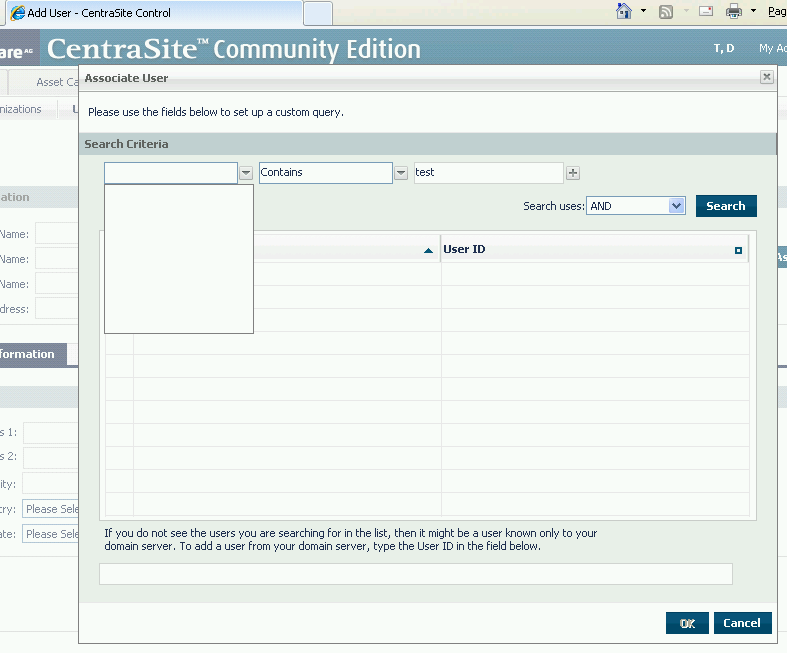Select the Add User - CentraSite Control tab
The width and height of the screenshot is (787, 653).
point(153,13)
